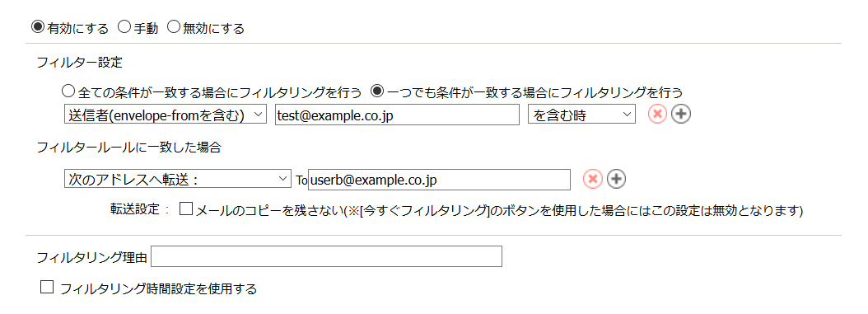The height and width of the screenshot is (314, 868).
Task: Choose 全ての条件が一致する場合 matching mode
Action: (68, 91)
